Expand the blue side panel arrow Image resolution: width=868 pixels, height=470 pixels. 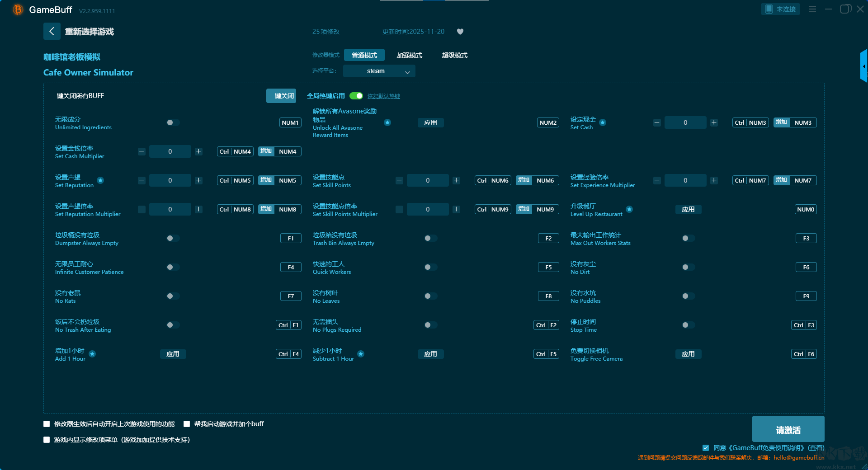tap(863, 66)
